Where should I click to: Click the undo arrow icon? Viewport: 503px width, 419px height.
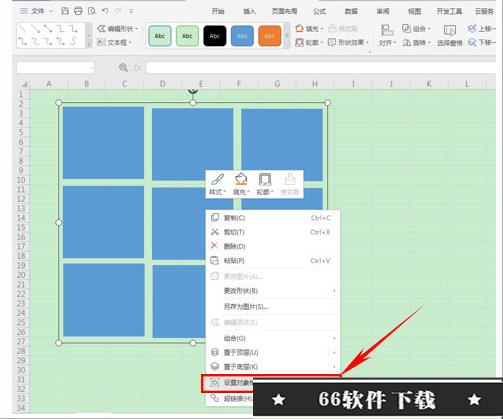click(x=105, y=11)
